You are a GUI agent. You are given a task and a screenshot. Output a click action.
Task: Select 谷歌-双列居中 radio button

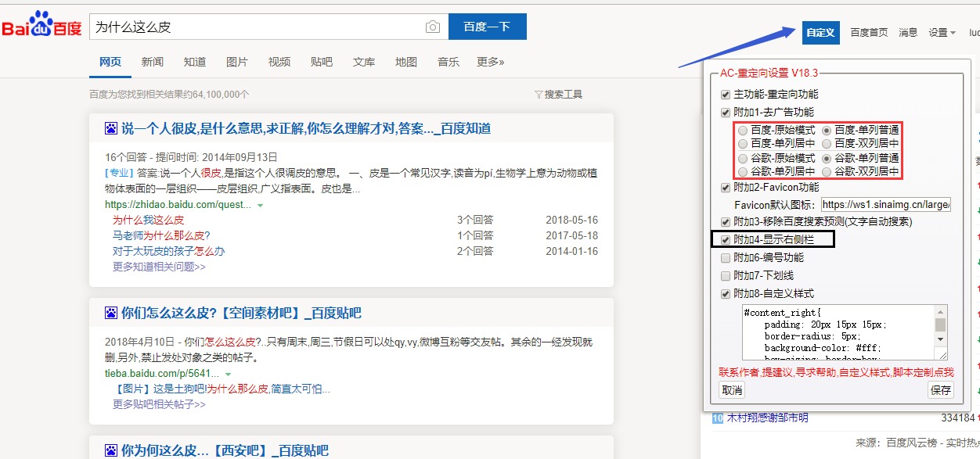tap(827, 171)
